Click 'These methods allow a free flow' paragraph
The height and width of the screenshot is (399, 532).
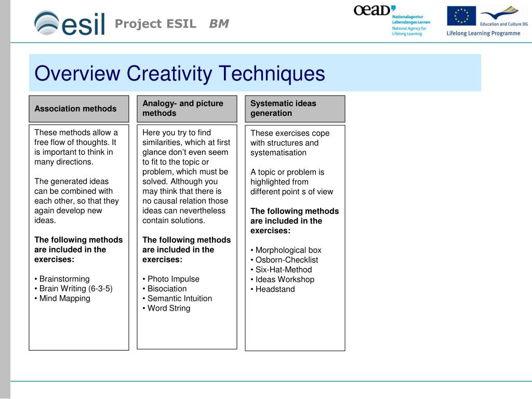(x=76, y=147)
